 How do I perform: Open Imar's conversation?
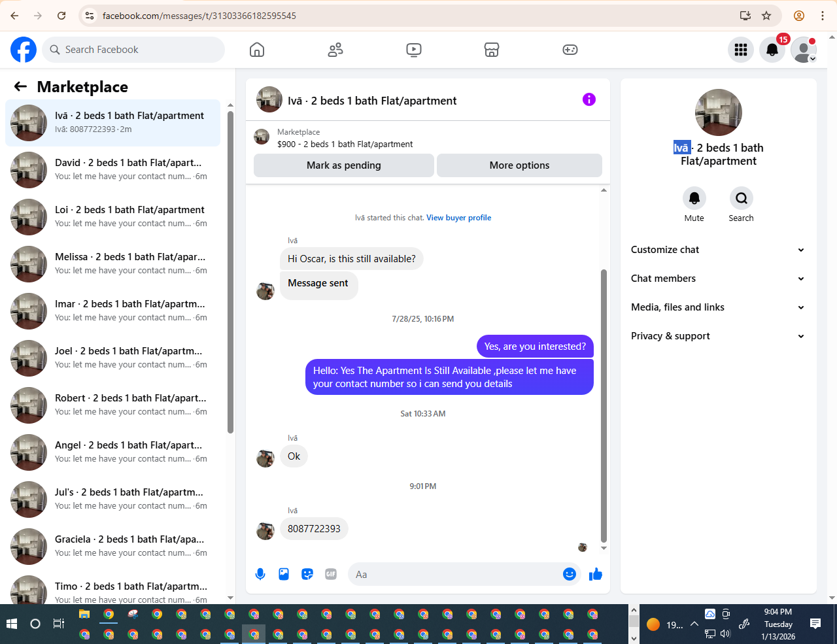click(x=112, y=311)
